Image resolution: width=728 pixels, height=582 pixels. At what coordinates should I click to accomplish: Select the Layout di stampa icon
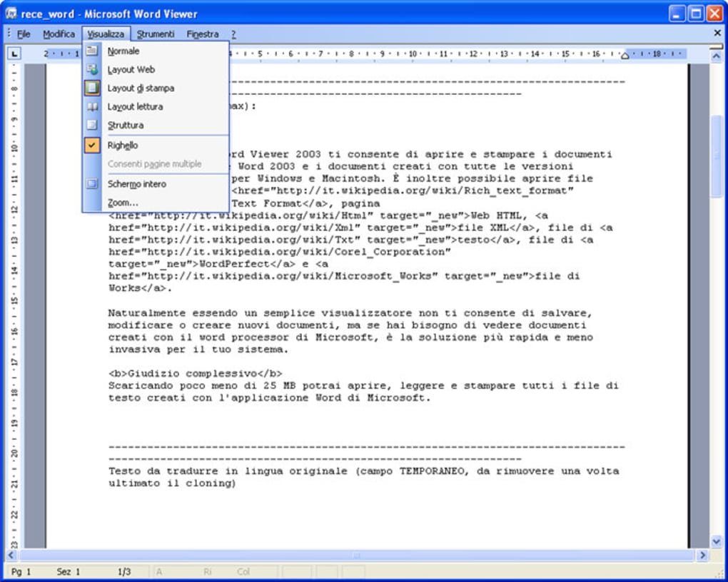[x=91, y=88]
